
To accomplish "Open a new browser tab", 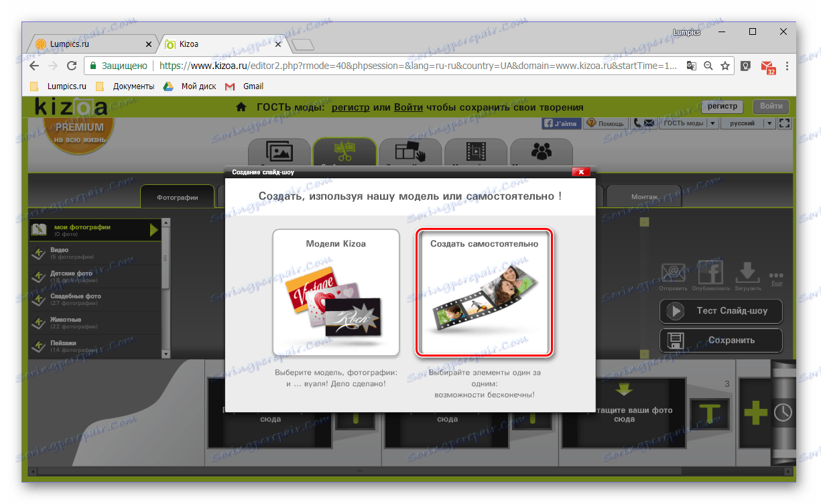I will pyautogui.click(x=304, y=45).
